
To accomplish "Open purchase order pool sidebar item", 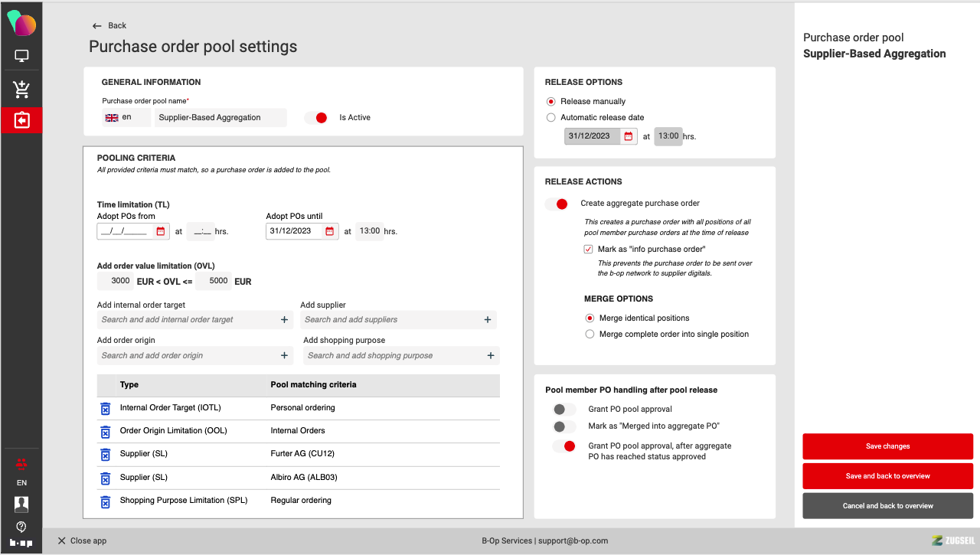I will [x=21, y=120].
